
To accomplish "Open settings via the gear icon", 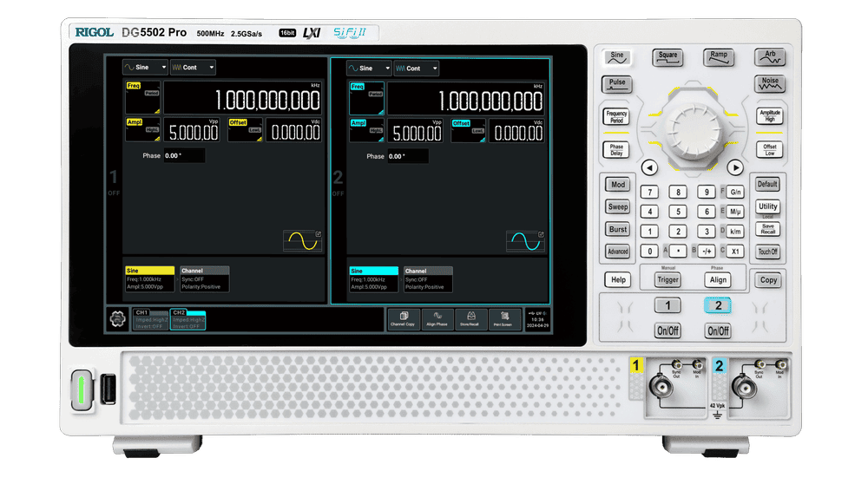I will click(x=117, y=318).
